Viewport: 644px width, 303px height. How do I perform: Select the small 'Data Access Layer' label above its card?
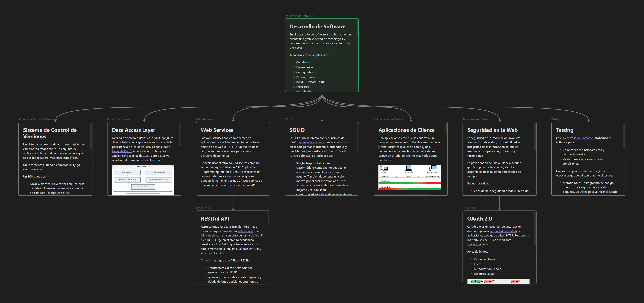(x=118, y=120)
